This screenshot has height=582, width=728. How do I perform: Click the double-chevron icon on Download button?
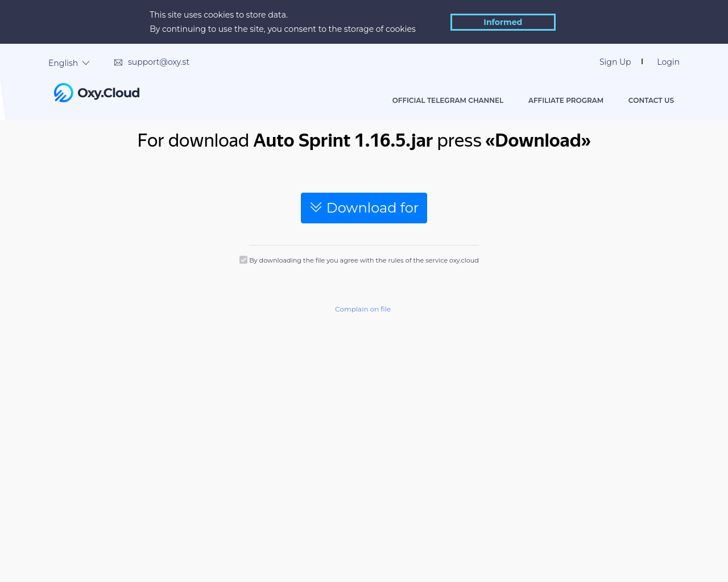pyautogui.click(x=316, y=207)
